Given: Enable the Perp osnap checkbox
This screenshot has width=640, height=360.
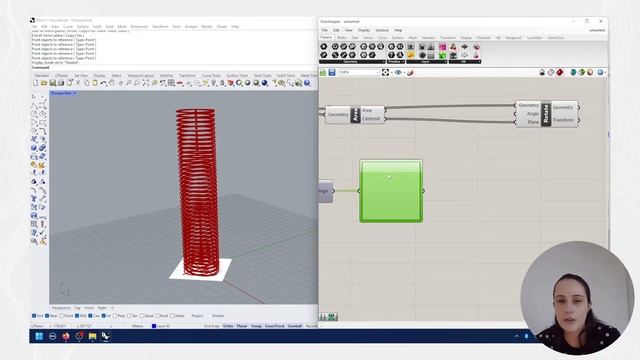Looking at the screenshot, I should pyautogui.click(x=115, y=316).
